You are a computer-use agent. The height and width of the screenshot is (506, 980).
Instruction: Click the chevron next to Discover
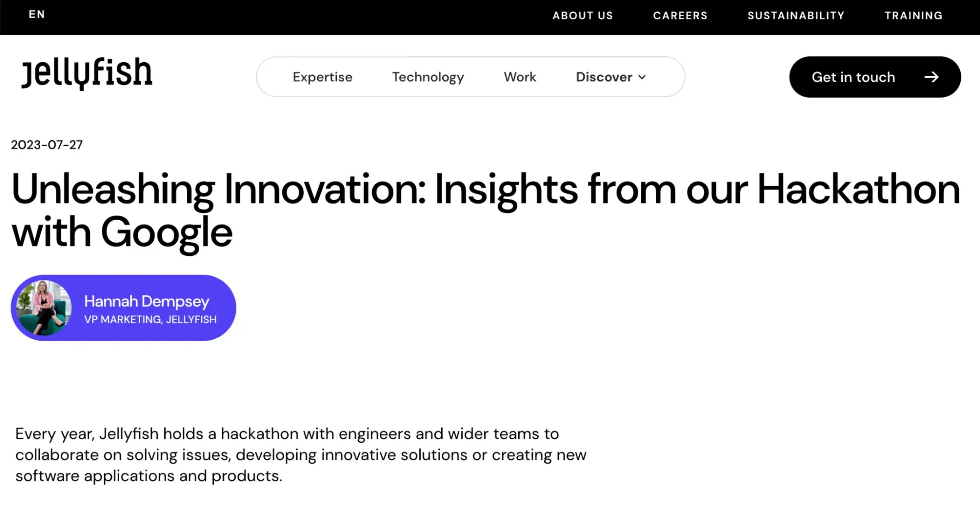tap(642, 77)
